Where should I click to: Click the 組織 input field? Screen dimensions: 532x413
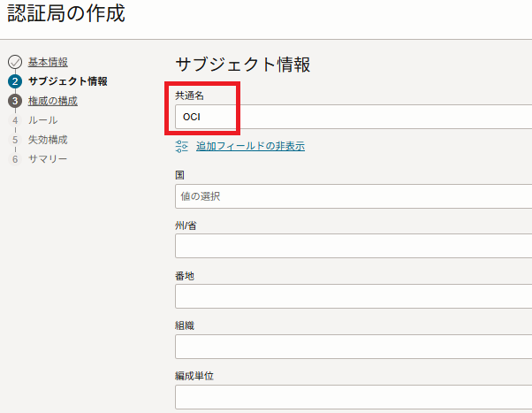(x=353, y=347)
